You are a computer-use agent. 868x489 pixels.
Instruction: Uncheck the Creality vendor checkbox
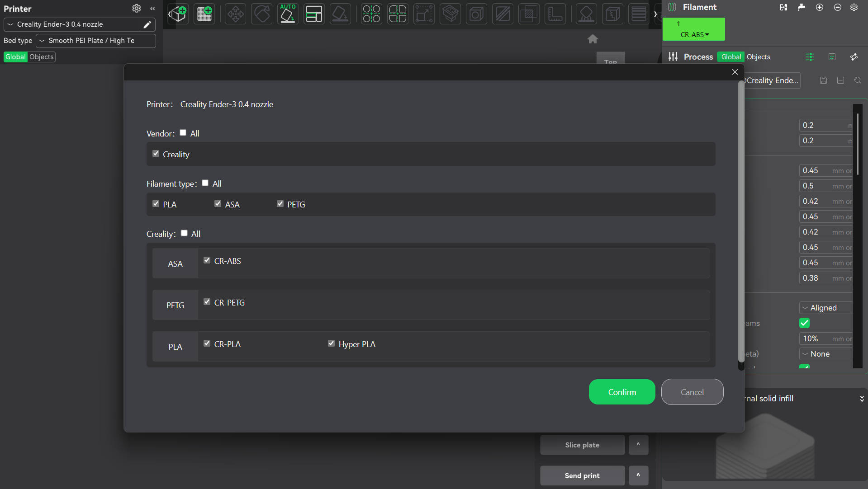(156, 154)
